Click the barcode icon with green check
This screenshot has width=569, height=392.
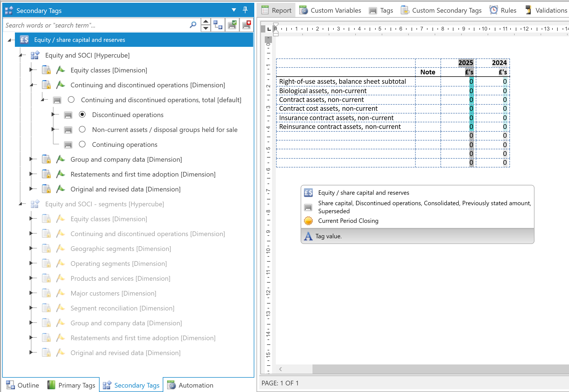[232, 25]
